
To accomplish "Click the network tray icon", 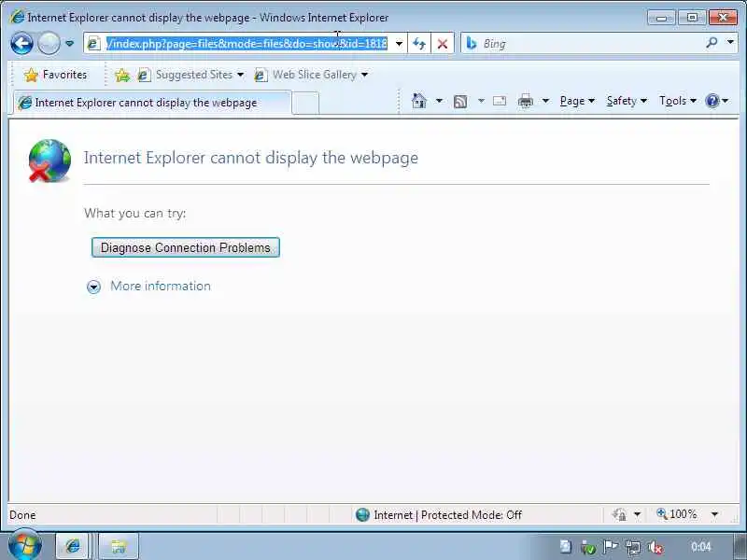I will (633, 547).
